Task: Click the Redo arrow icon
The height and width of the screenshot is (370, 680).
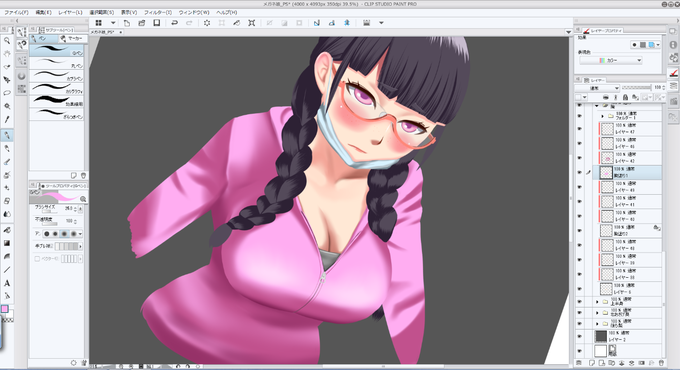Action: point(189,23)
